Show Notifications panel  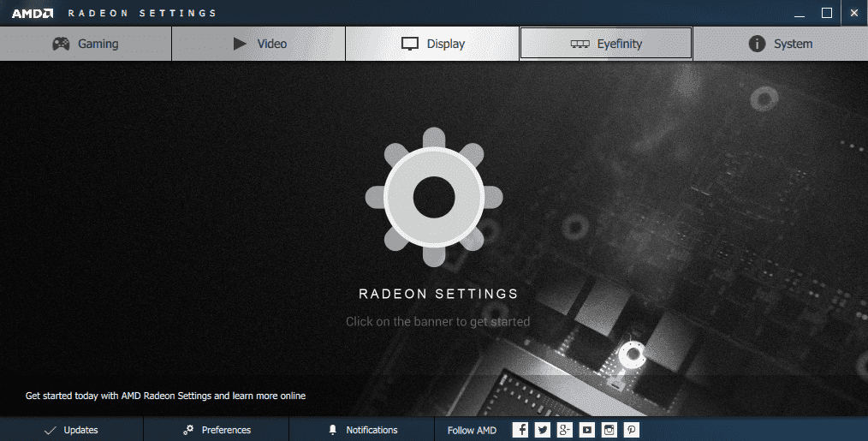pos(363,430)
